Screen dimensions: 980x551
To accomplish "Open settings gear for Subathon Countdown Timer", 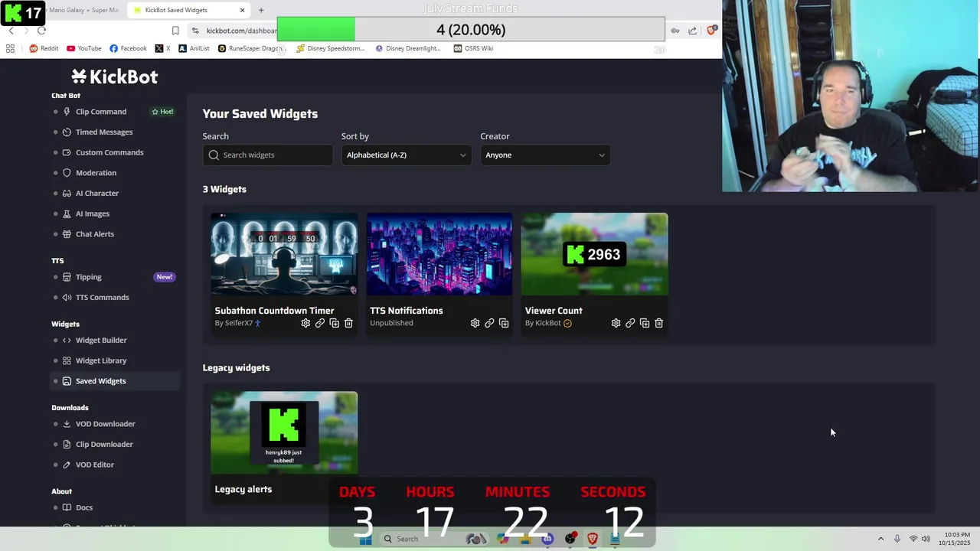I will tap(305, 323).
